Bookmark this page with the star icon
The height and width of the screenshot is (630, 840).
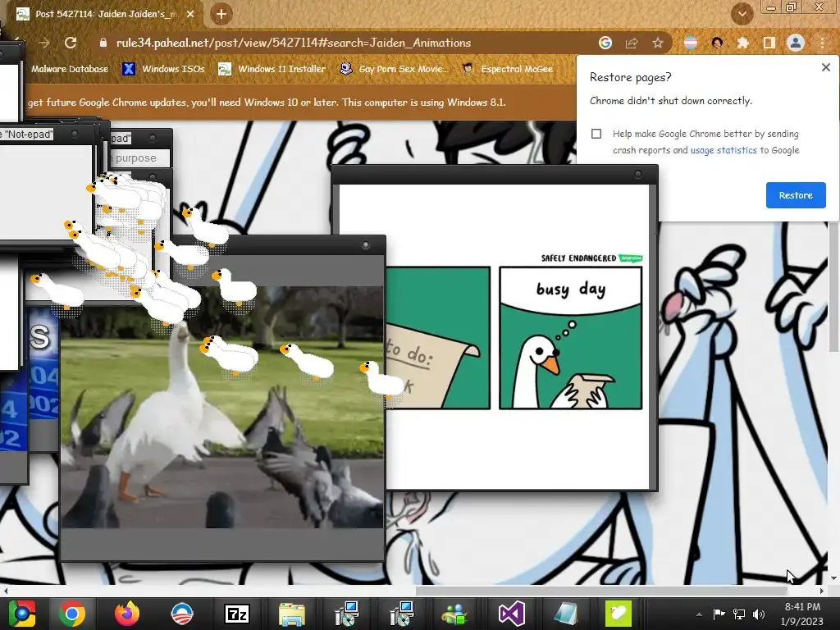coord(658,43)
